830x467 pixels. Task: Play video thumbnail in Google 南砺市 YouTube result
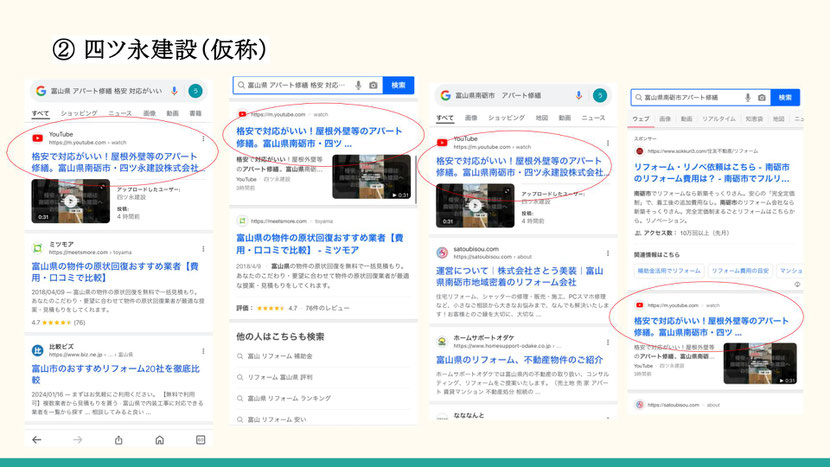[x=475, y=205]
